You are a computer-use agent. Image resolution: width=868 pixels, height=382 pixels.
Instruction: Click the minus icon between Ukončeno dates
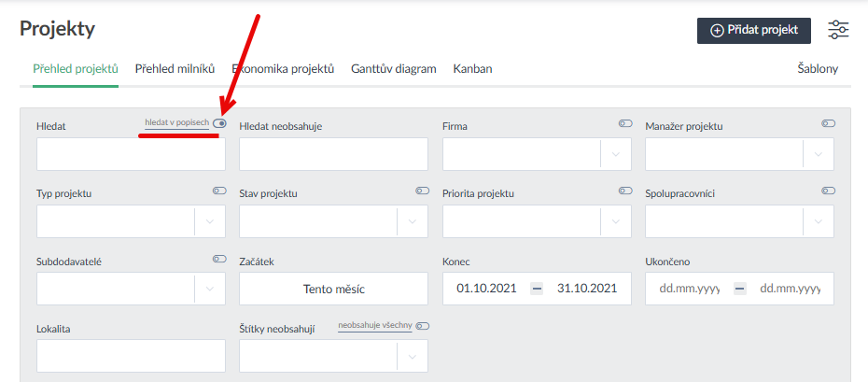tap(739, 289)
